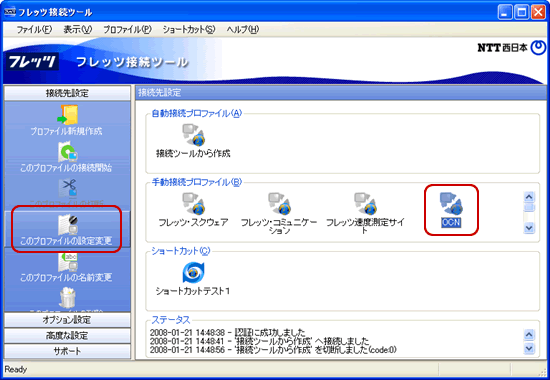Open the ヘルプ(H) menu

pyautogui.click(x=243, y=29)
